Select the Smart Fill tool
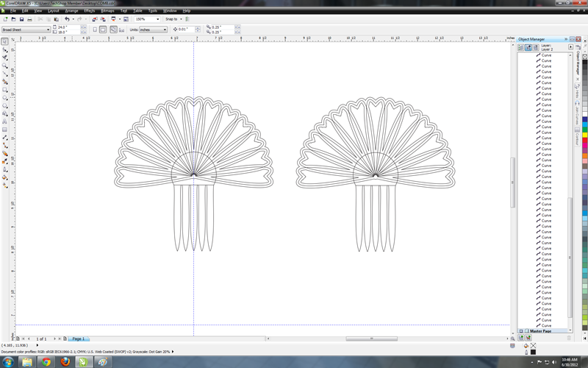Image resolution: width=588 pixels, height=368 pixels. click(x=5, y=82)
